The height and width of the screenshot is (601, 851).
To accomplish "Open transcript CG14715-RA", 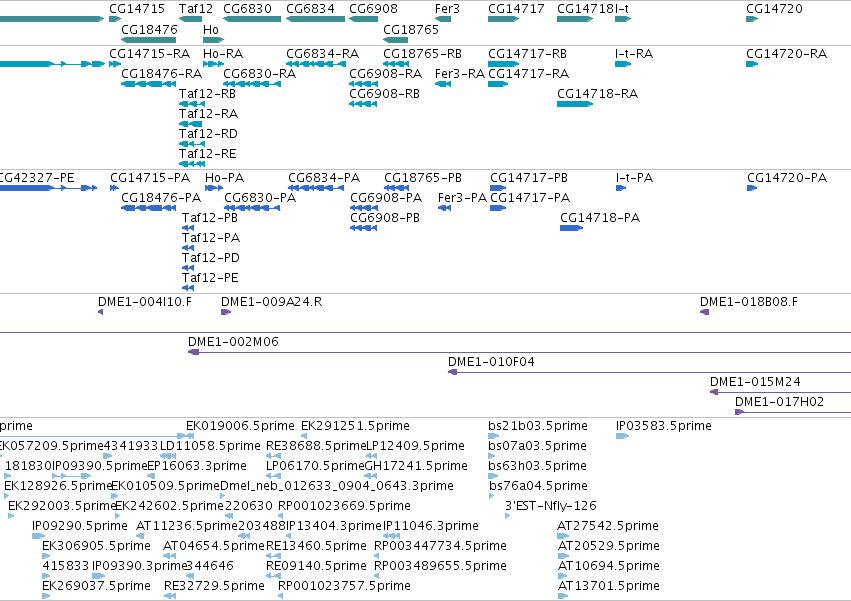I will tap(150, 54).
